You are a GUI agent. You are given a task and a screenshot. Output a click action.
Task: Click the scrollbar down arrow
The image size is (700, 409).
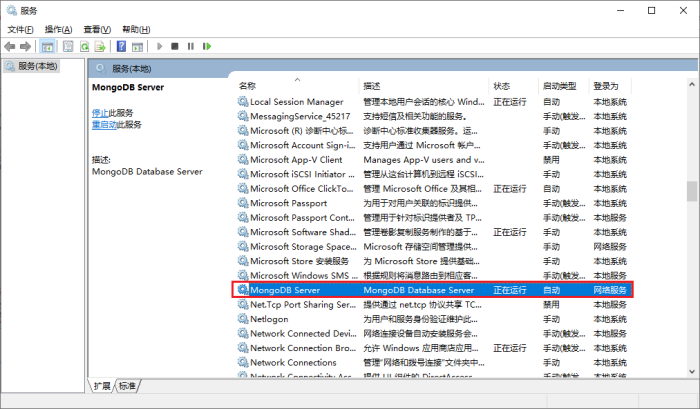[692, 371]
